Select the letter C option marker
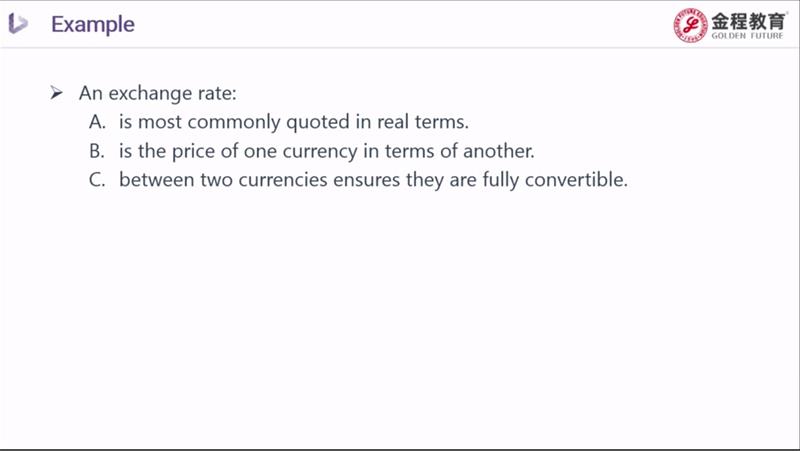800x451 pixels. tap(96, 181)
